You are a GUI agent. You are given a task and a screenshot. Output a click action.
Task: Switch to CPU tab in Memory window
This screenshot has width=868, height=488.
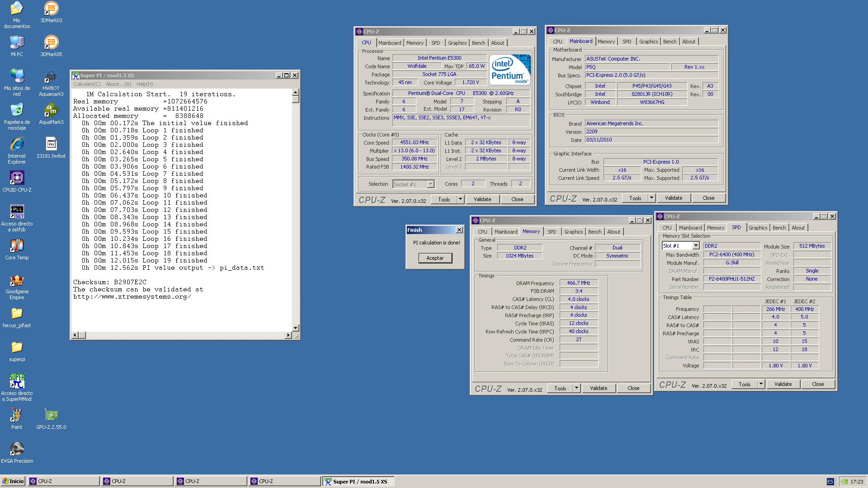[x=482, y=232]
